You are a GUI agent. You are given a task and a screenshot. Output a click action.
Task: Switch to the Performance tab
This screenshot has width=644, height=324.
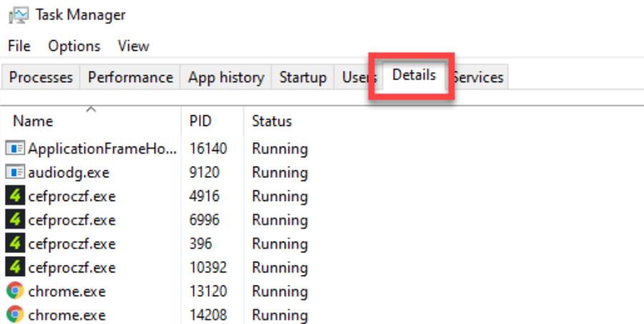[130, 77]
